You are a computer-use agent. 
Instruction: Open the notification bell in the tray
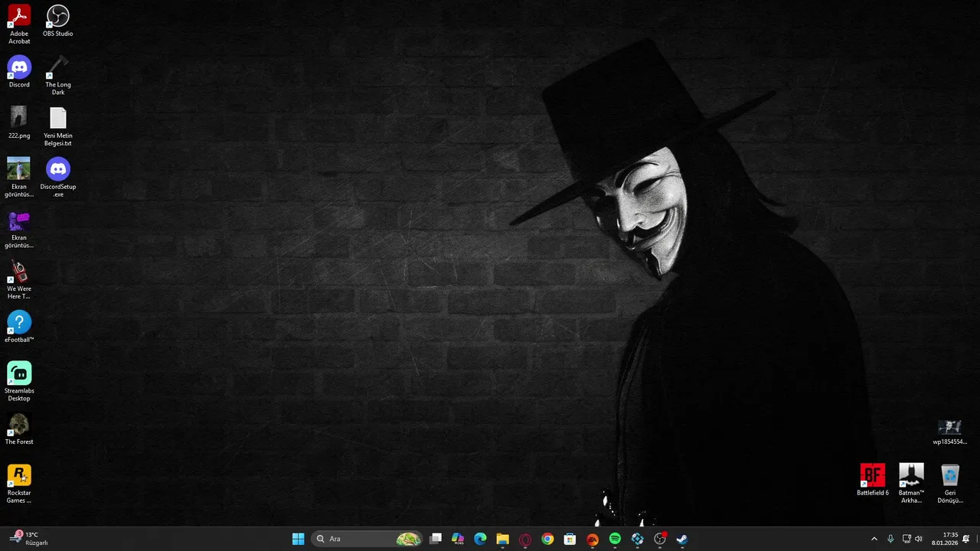coord(966,539)
